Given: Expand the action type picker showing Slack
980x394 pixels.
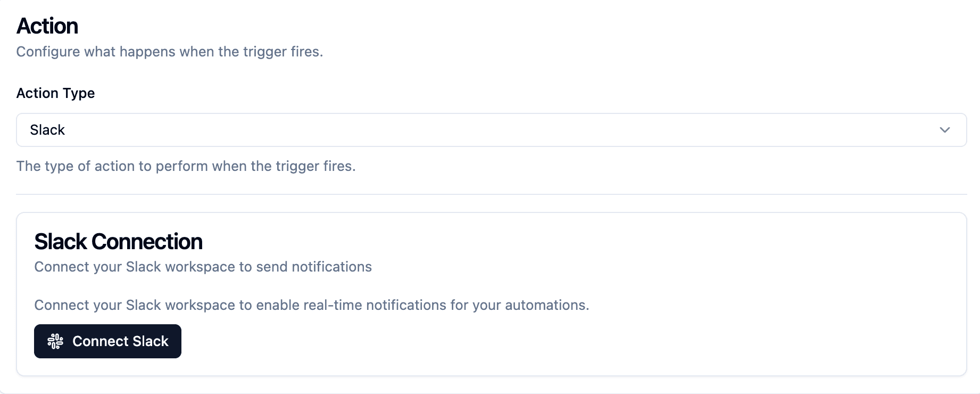Looking at the screenshot, I should coord(491,130).
